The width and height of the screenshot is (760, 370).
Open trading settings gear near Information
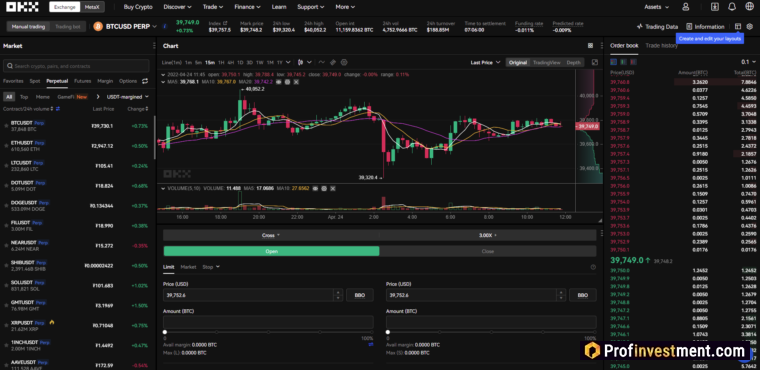(x=749, y=26)
